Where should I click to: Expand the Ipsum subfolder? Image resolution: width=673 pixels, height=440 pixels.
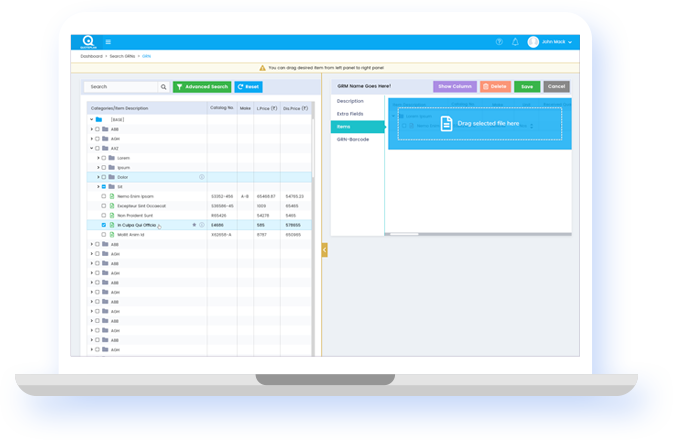(98, 167)
